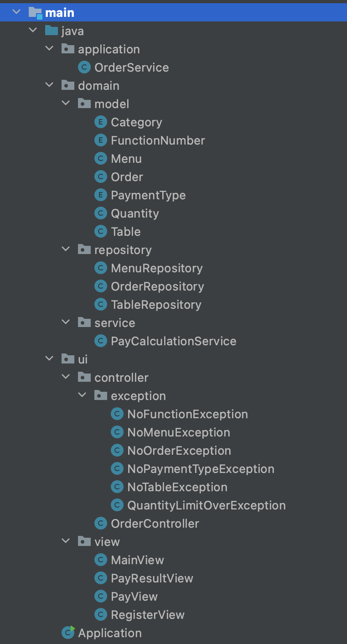Collapse the view package chevron
Screen dimensions: 347x644
[x=66, y=540]
